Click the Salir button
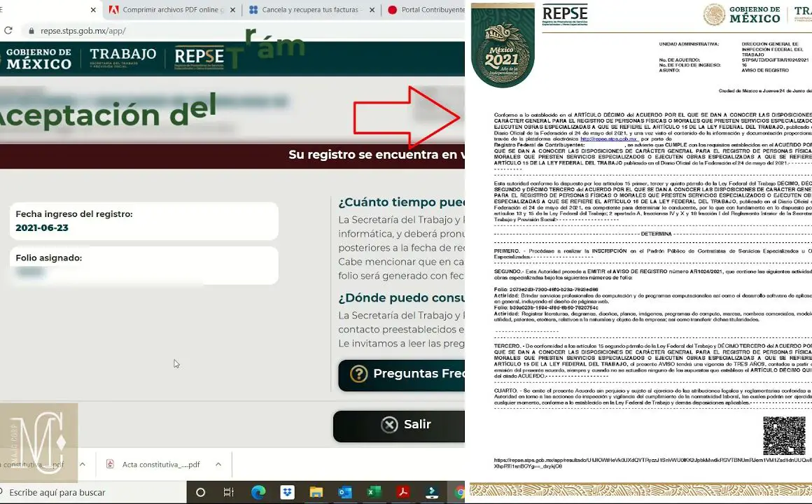The image size is (812, 504). pyautogui.click(x=399, y=425)
